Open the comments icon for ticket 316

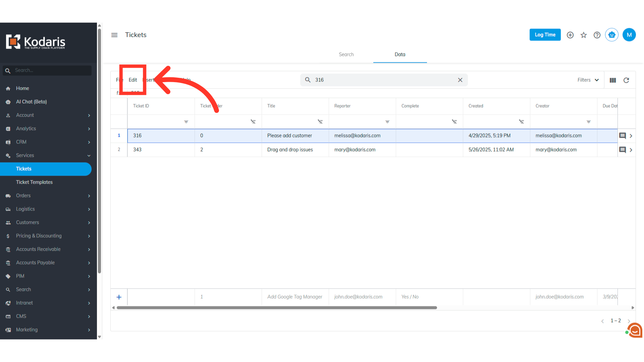pos(623,136)
